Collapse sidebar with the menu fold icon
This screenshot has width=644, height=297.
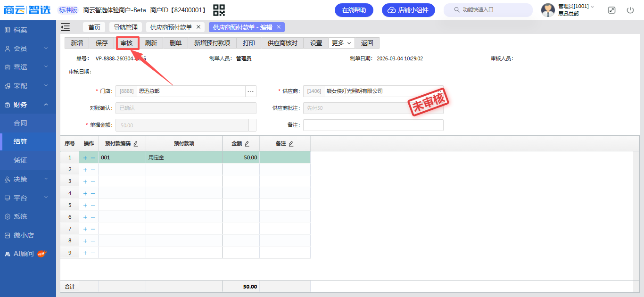click(x=66, y=27)
